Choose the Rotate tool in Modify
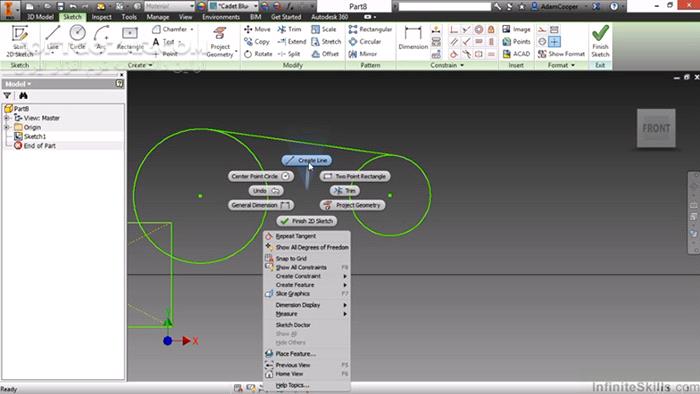Screen dimensions: 700x394 [258, 54]
